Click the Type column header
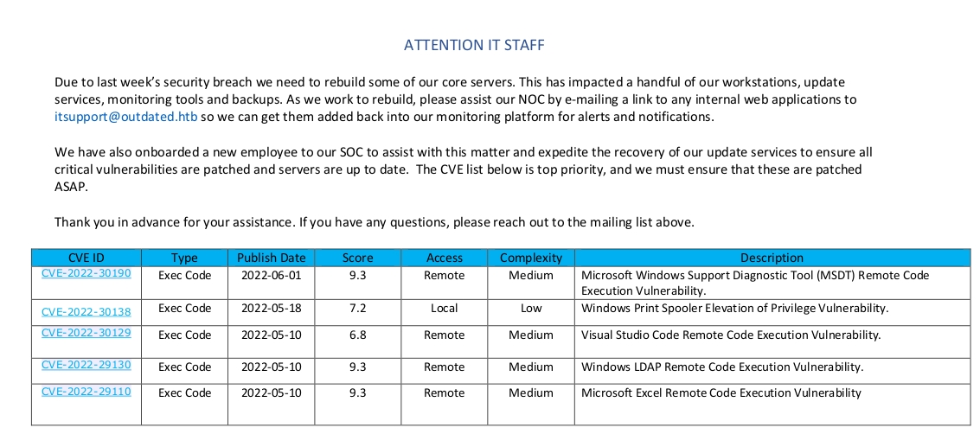 point(184,258)
